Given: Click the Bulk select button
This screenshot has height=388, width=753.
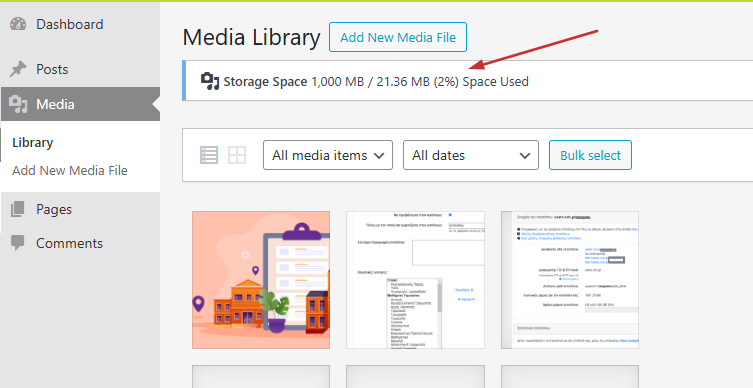Looking at the screenshot, I should click(x=590, y=155).
